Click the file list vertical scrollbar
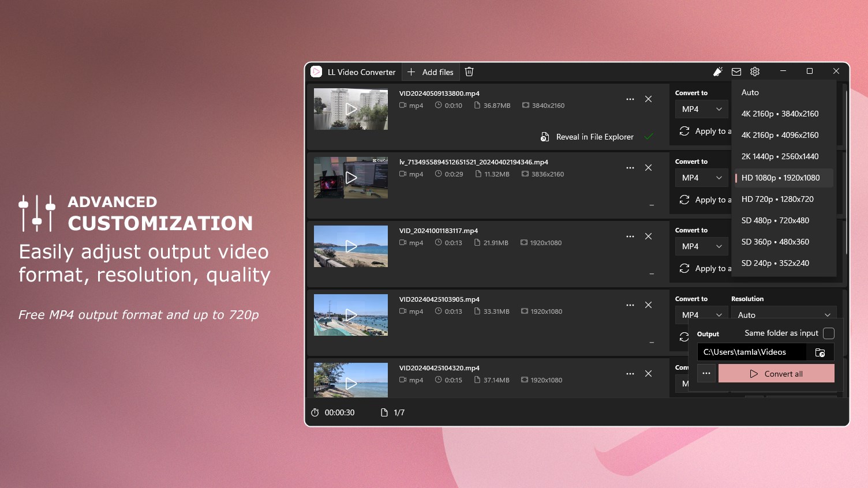868x488 pixels. point(846,172)
